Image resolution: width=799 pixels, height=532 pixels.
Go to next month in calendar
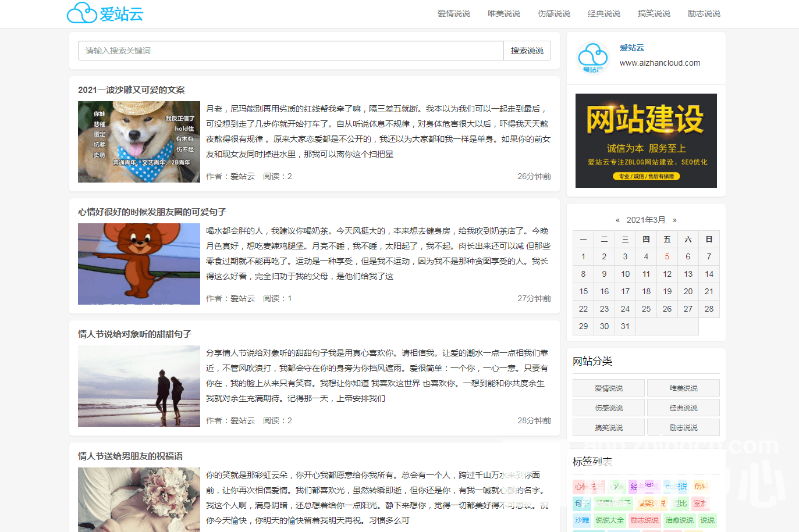coord(674,220)
